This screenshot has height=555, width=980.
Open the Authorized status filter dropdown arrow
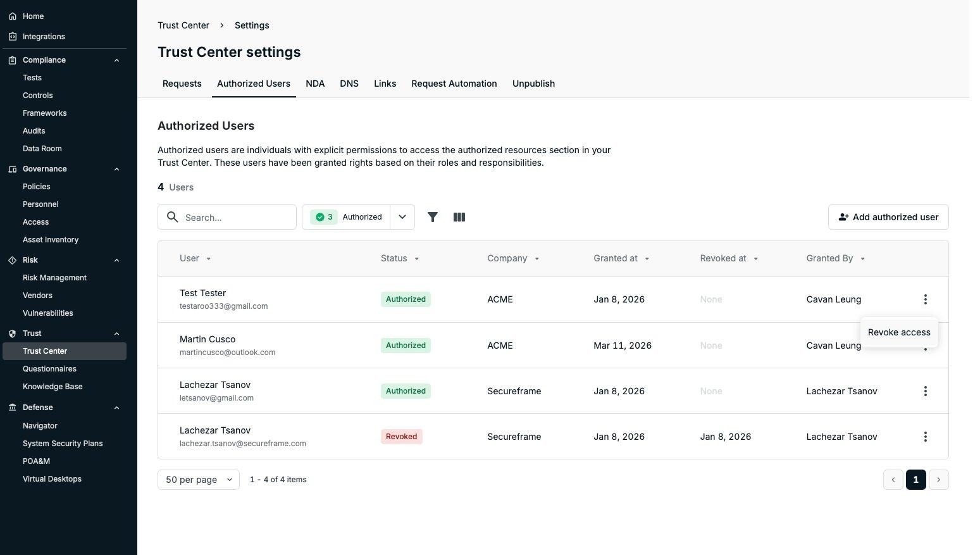point(402,217)
